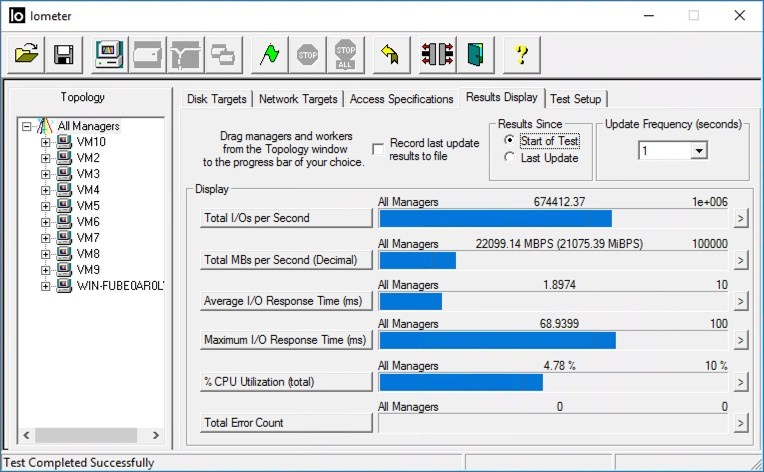Expand the VM2 tree node
Screen dimensions: 764x472
tap(45, 158)
